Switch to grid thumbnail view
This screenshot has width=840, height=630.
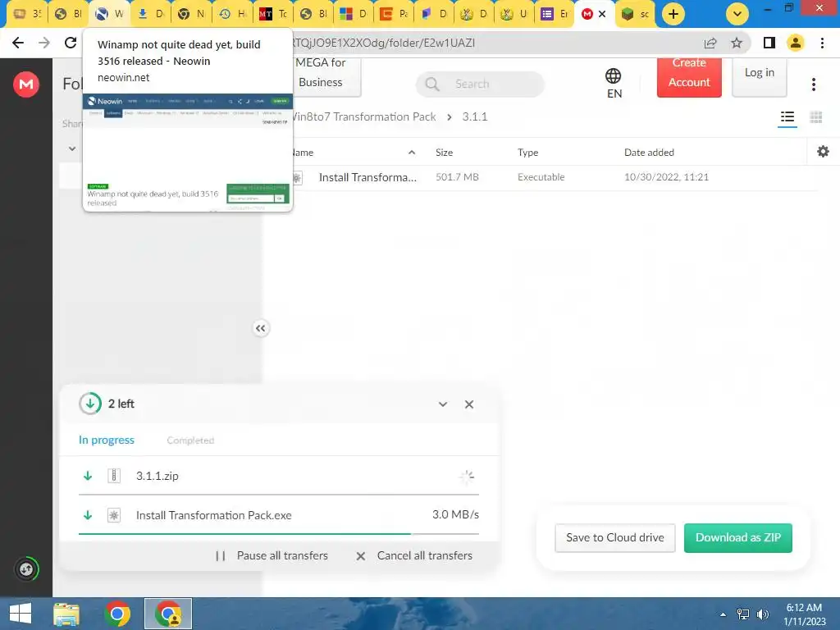816,117
